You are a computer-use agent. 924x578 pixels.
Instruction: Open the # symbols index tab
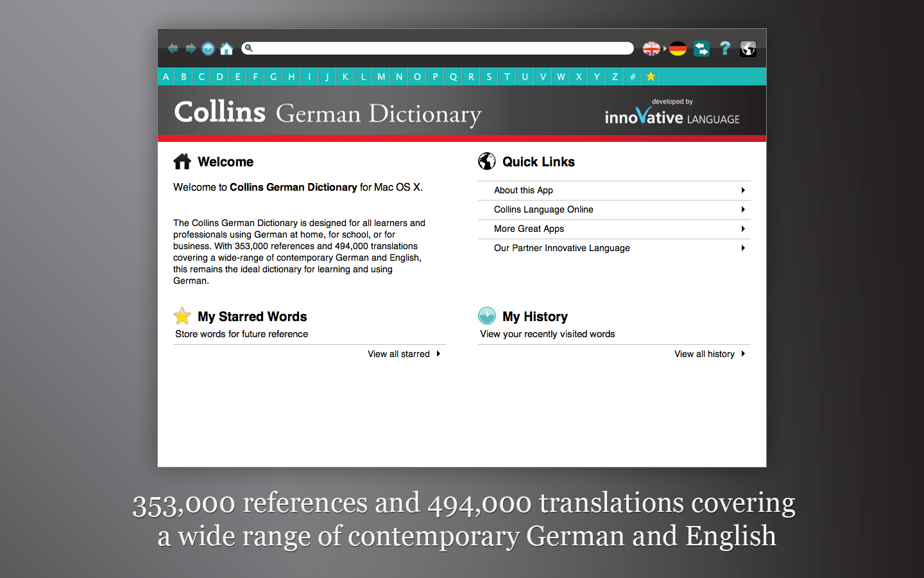point(633,76)
